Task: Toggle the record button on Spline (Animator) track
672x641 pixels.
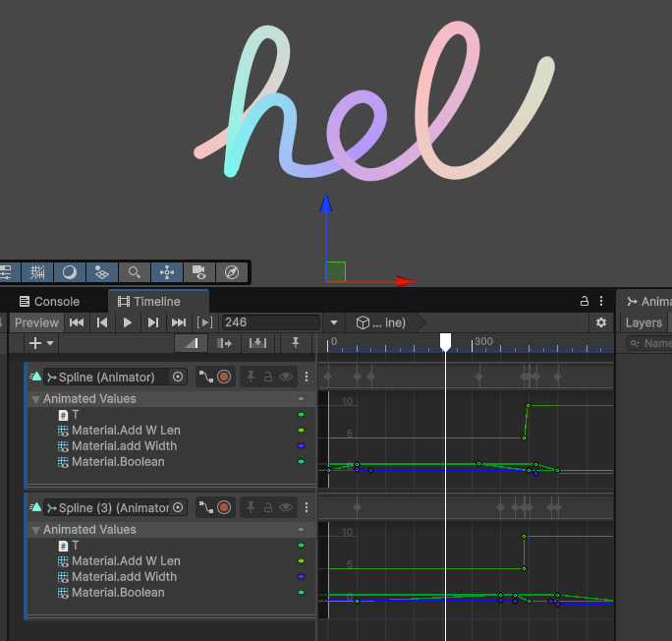Action: click(x=224, y=377)
